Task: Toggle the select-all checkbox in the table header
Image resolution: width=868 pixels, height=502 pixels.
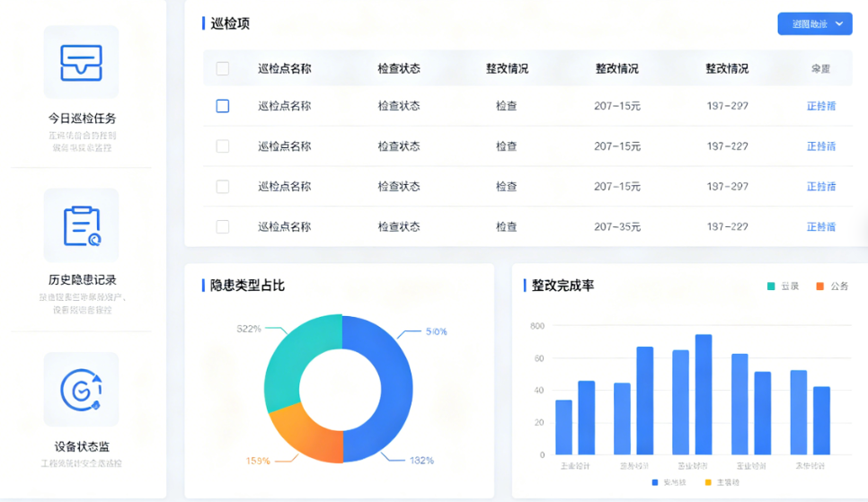Action: click(223, 68)
